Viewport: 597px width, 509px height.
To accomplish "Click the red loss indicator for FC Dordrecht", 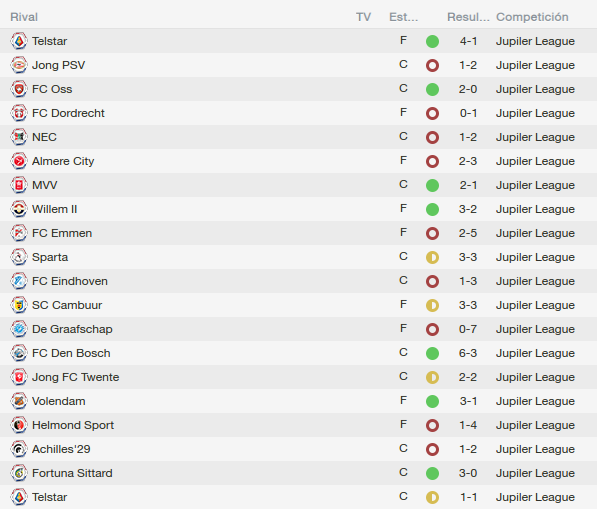I will (432, 113).
